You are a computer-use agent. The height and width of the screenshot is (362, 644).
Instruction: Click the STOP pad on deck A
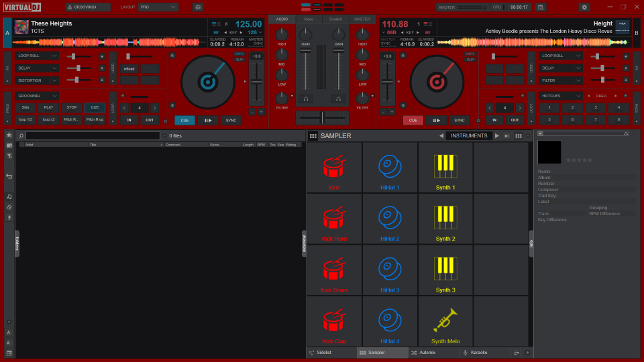(x=72, y=107)
